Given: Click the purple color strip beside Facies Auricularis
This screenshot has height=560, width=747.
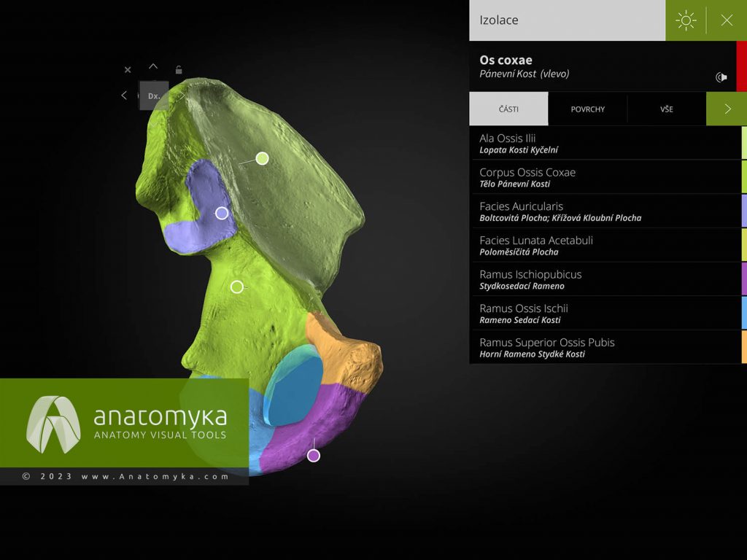Looking at the screenshot, I should [743, 210].
